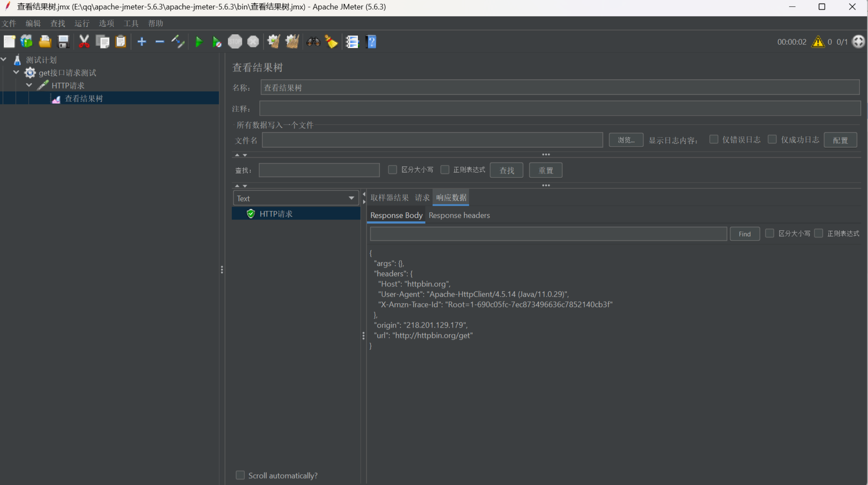Collapse the HTTP请求 tree node

[29, 85]
